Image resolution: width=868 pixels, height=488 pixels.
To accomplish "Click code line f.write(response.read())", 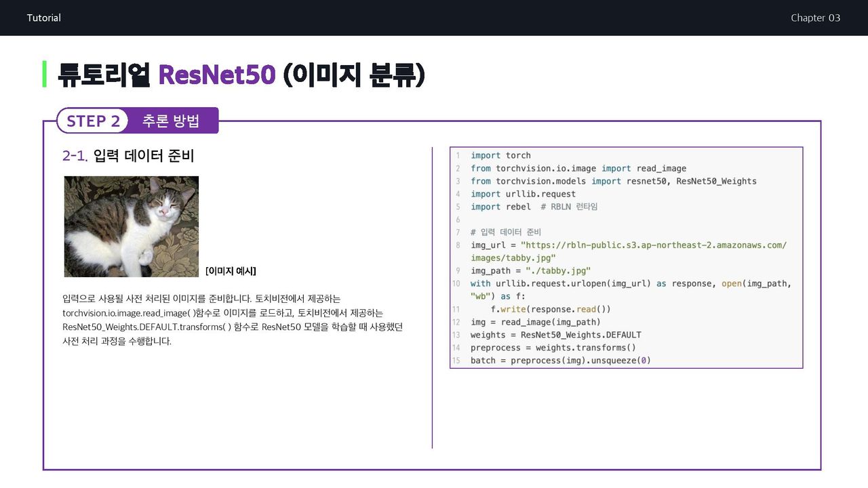I will (551, 309).
